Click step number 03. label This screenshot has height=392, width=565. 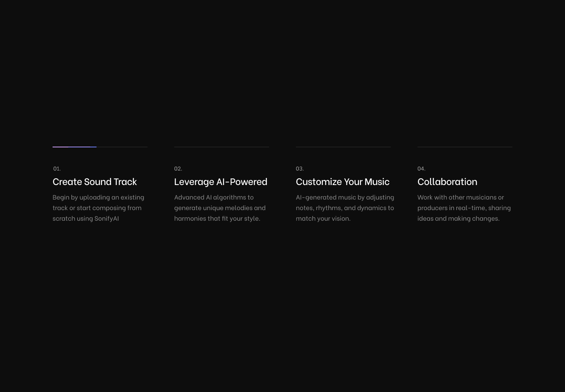300,169
